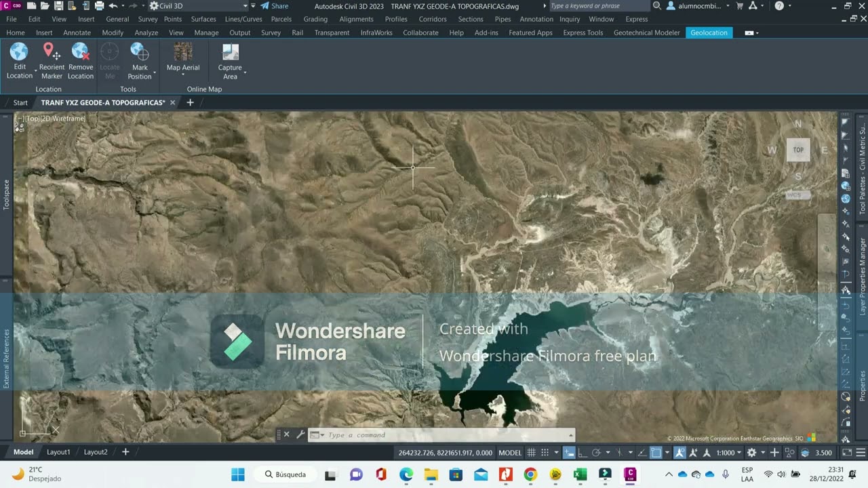The image size is (868, 488).
Task: Toggle snap mode in status bar
Action: (545, 453)
